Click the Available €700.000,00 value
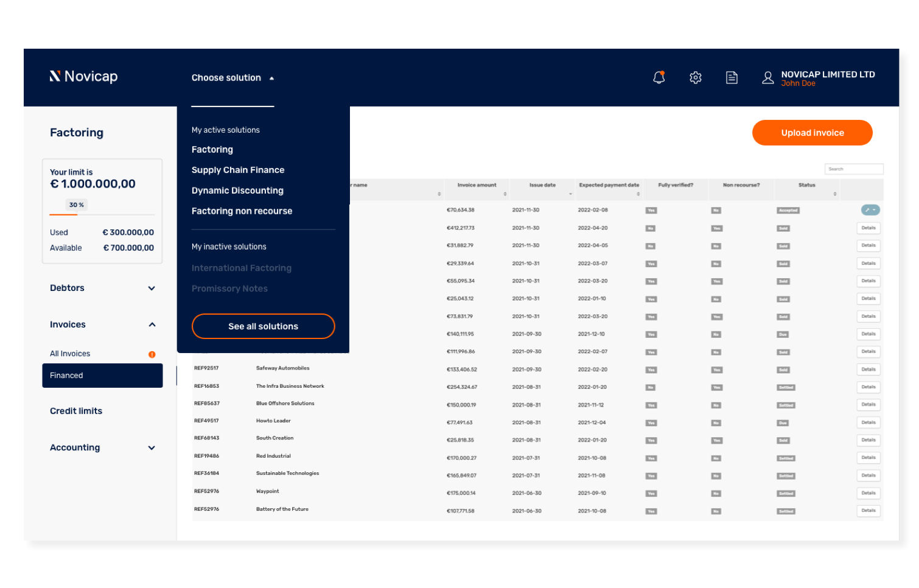The width and height of the screenshot is (919, 588). pyautogui.click(x=128, y=248)
